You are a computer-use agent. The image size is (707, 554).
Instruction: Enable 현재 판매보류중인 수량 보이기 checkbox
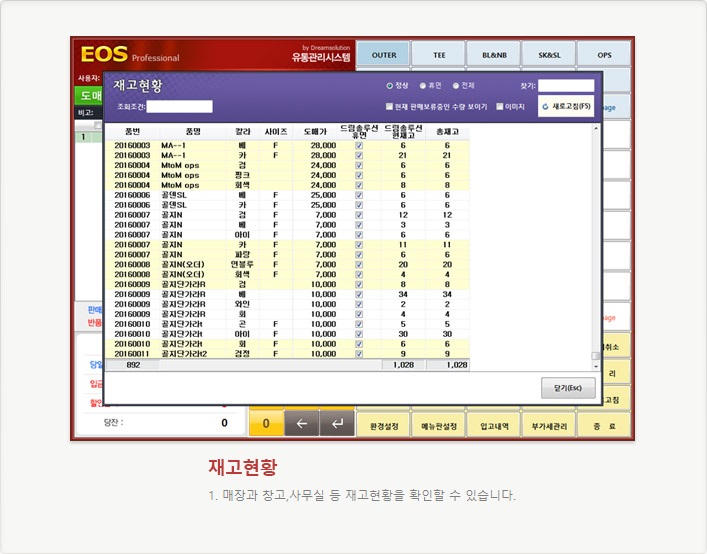coord(390,106)
